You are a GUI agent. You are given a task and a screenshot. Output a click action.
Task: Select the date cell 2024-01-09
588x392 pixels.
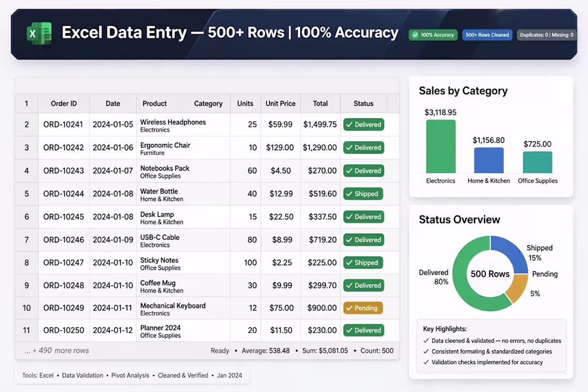113,240
